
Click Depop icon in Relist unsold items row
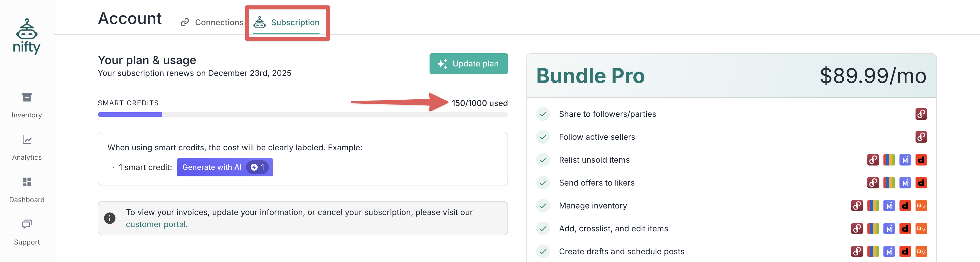coord(921,160)
